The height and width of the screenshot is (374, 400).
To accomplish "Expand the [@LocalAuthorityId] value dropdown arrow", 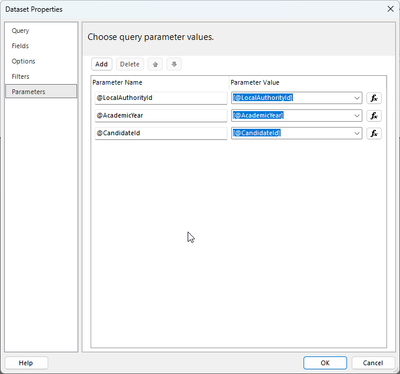I will (357, 98).
